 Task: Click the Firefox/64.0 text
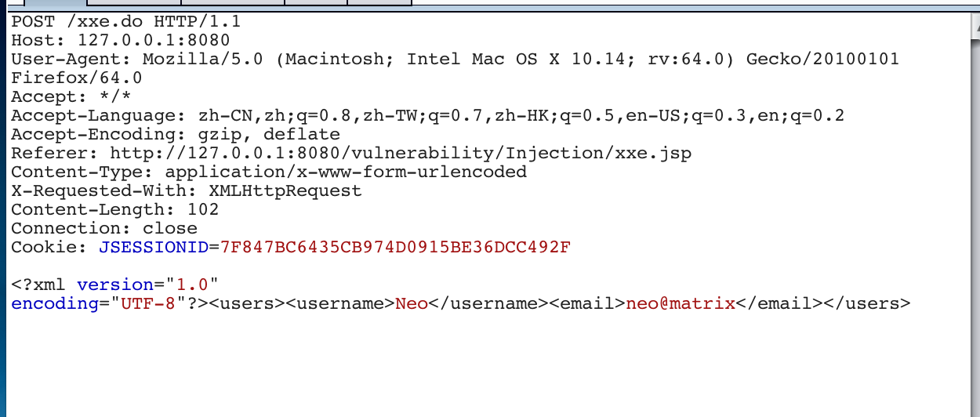click(77, 78)
